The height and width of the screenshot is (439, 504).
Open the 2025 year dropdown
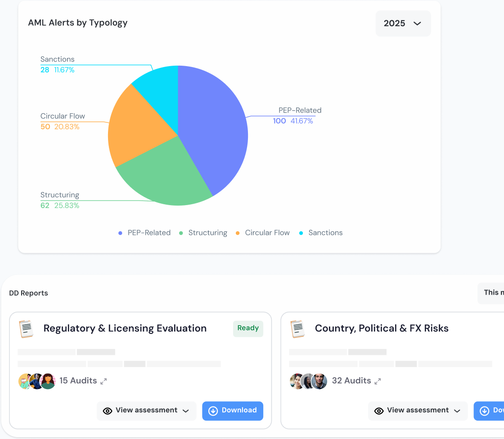403,23
